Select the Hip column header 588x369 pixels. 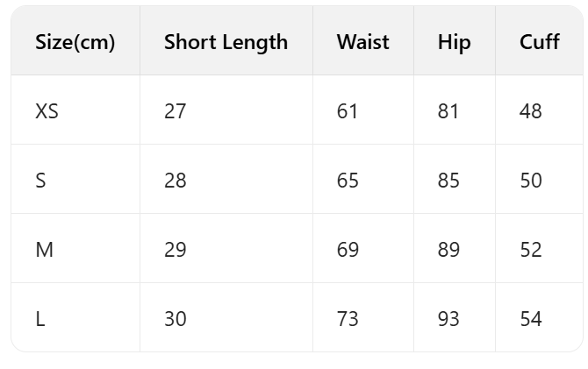click(454, 42)
